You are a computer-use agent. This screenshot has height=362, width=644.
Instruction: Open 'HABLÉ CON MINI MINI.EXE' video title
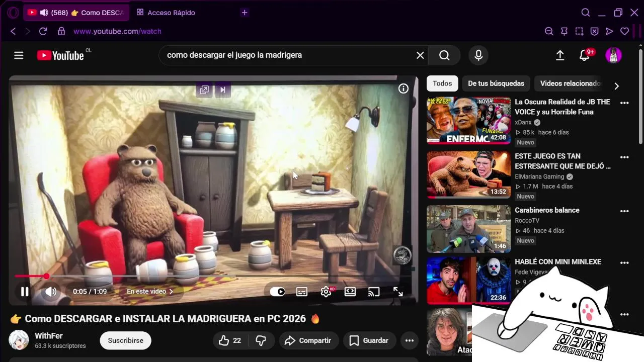[558, 262]
